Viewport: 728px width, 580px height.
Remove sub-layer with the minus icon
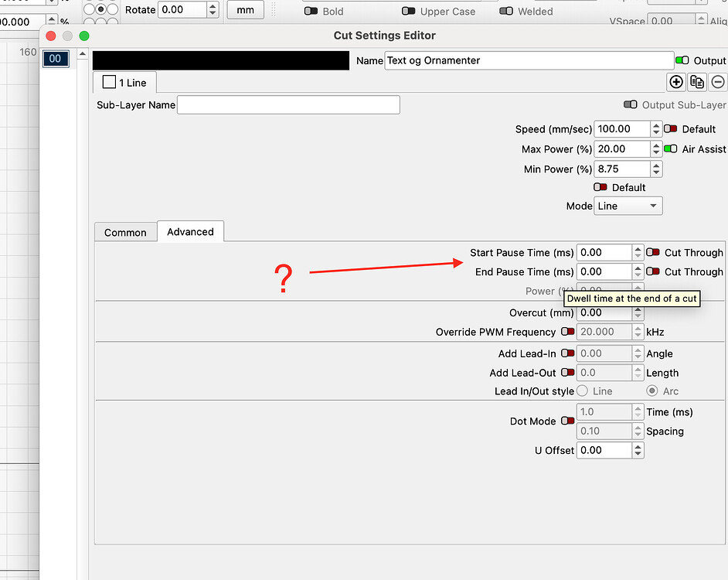[x=718, y=81]
